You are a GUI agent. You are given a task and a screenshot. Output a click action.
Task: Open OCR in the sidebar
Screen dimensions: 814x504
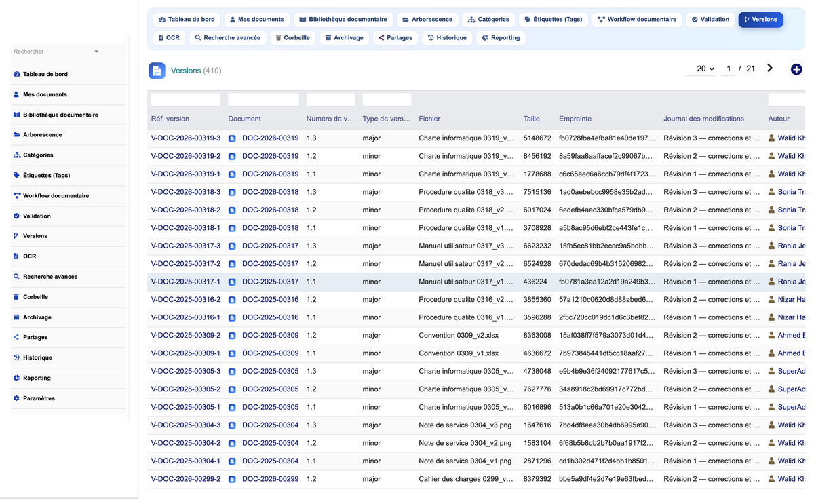(x=24, y=256)
